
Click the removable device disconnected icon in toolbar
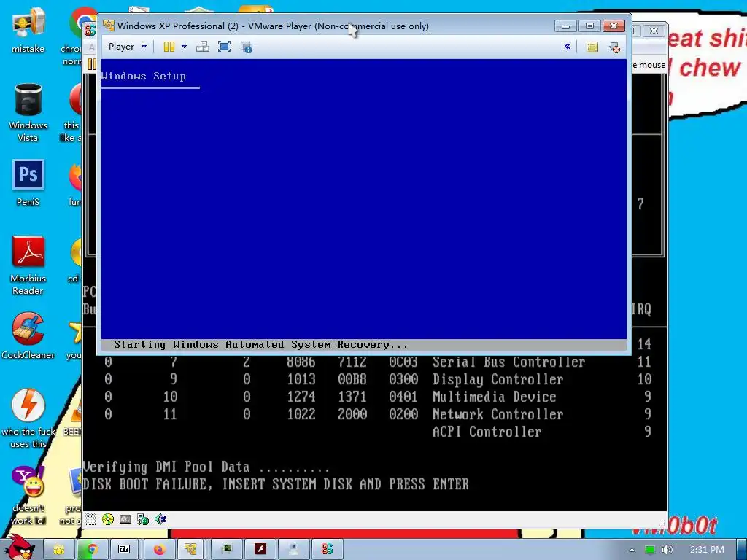(614, 47)
